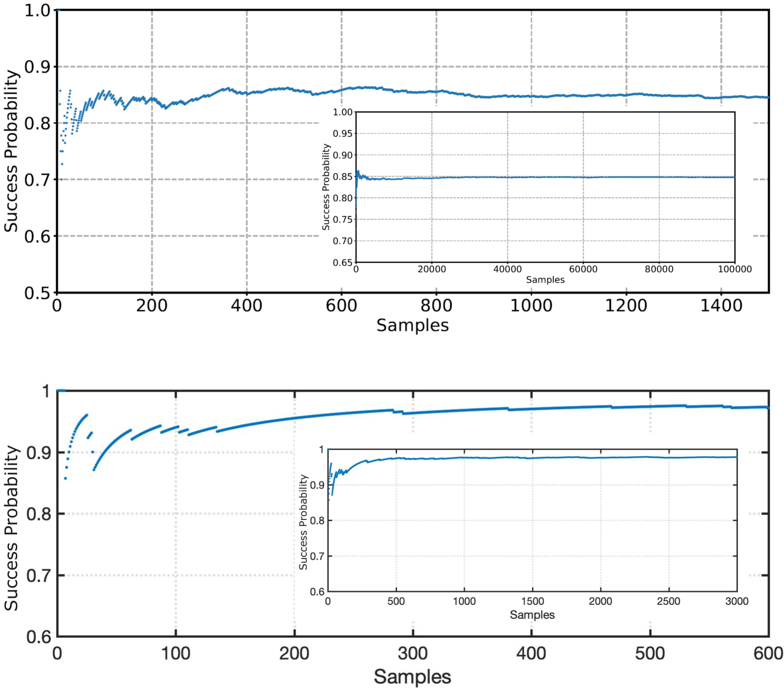Click the '80000' tick in the inset

click(x=659, y=269)
